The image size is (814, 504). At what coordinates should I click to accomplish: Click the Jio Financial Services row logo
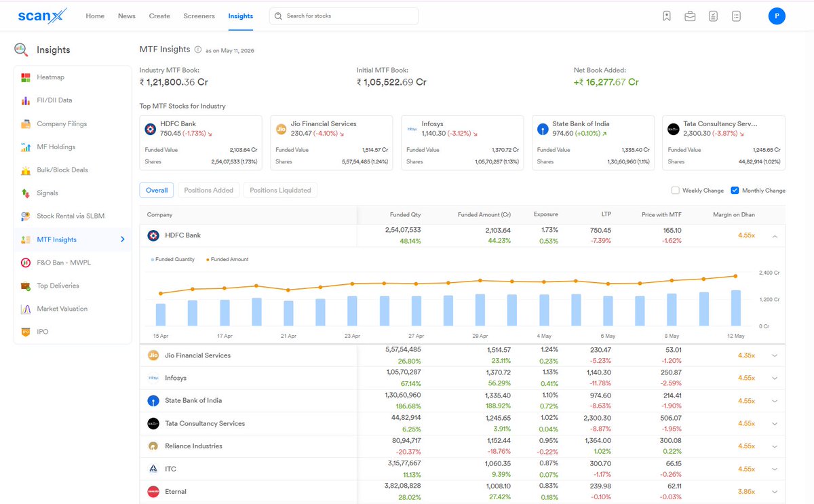[x=153, y=355]
